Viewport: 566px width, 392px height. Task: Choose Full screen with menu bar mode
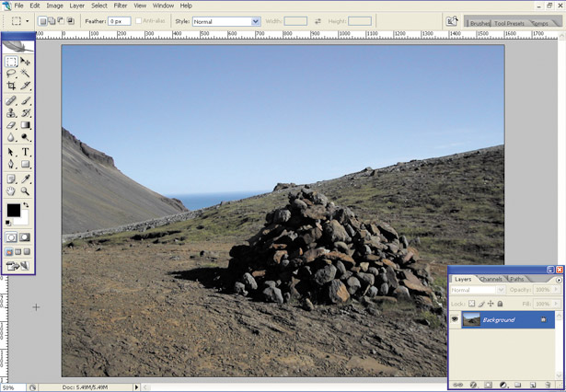pos(18,251)
